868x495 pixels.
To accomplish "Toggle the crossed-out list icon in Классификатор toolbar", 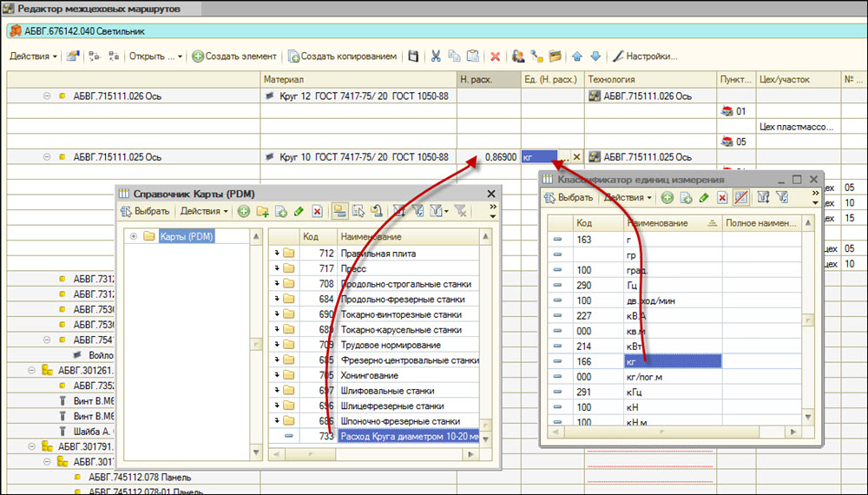I will [x=740, y=198].
